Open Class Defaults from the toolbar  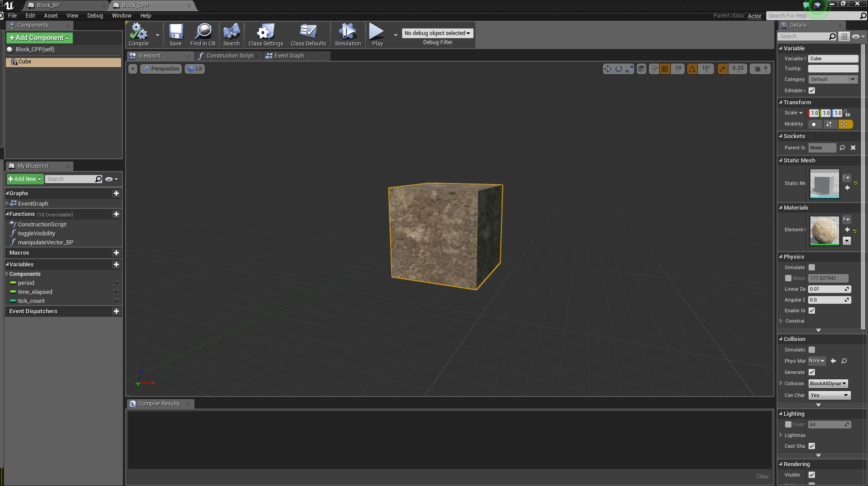[x=308, y=35]
